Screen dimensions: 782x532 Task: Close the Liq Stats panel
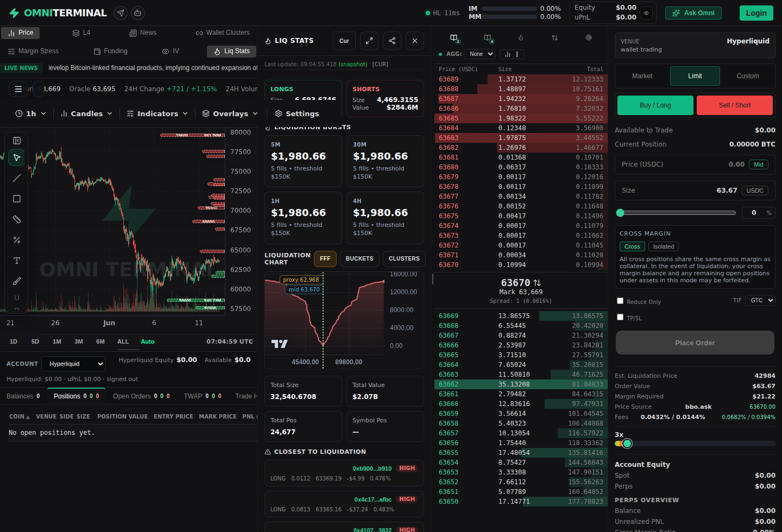pyautogui.click(x=415, y=41)
